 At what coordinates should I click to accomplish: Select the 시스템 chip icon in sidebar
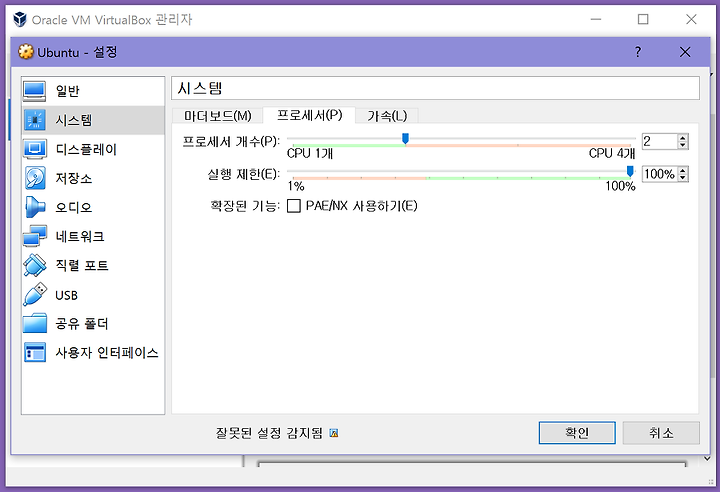click(34, 120)
